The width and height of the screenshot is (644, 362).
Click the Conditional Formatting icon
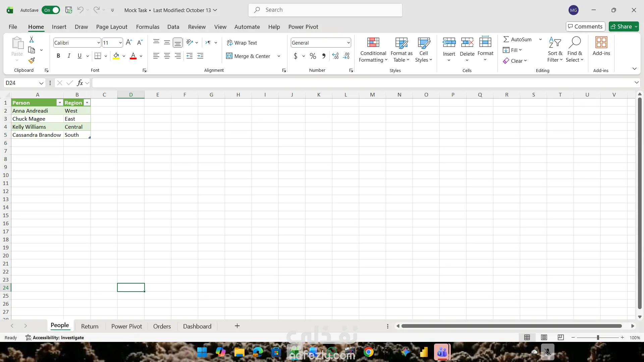click(x=373, y=50)
